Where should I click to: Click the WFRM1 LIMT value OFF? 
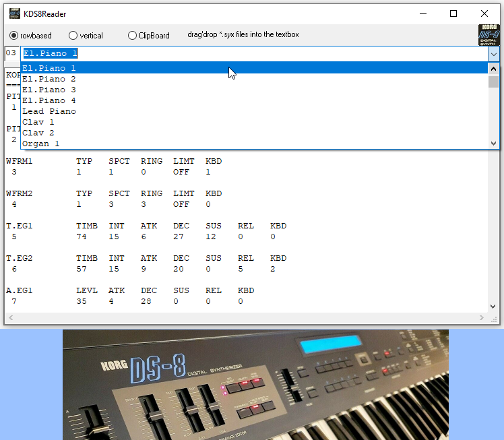click(x=181, y=172)
